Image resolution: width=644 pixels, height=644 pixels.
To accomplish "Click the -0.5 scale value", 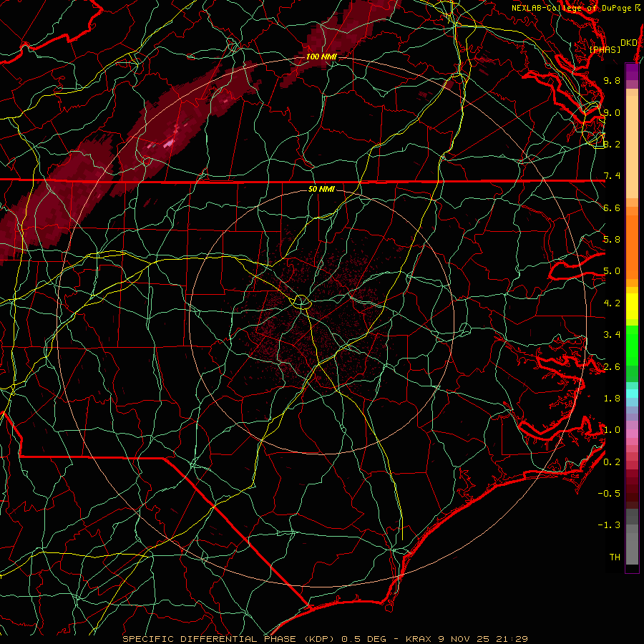I will point(609,494).
